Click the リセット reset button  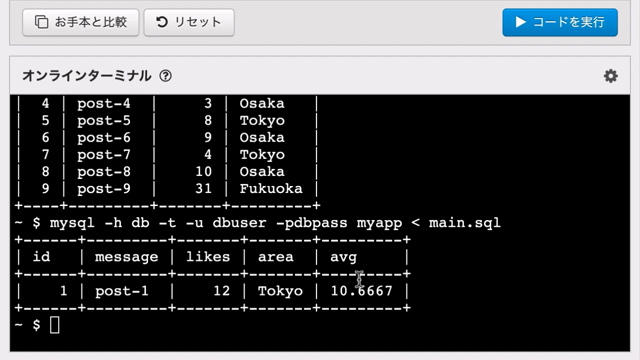(189, 22)
